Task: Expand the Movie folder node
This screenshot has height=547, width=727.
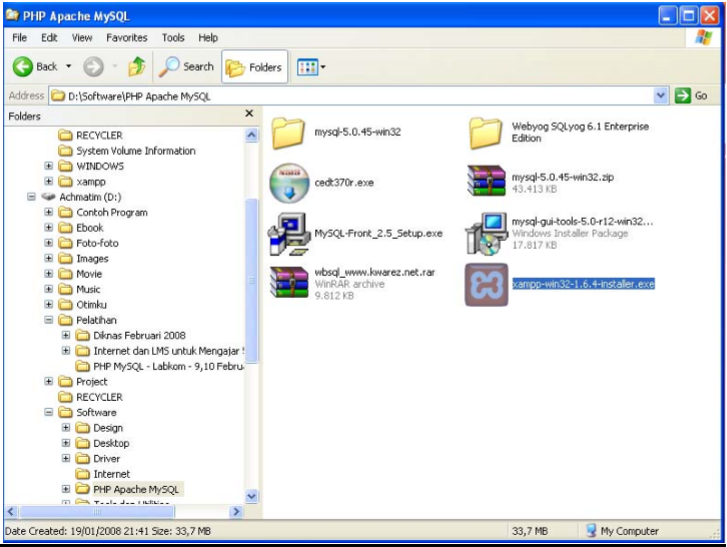Action: pyautogui.click(x=49, y=274)
